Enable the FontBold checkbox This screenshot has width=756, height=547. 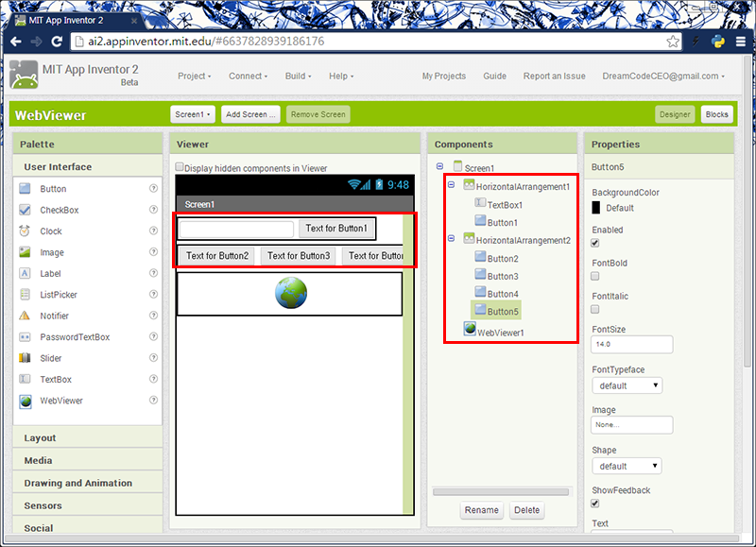[595, 276]
